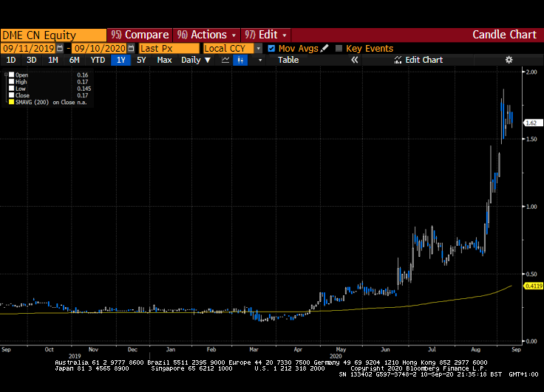Click the Last Px field selector
Image resolution: width=544 pixels, height=392 pixels.
tap(169, 48)
